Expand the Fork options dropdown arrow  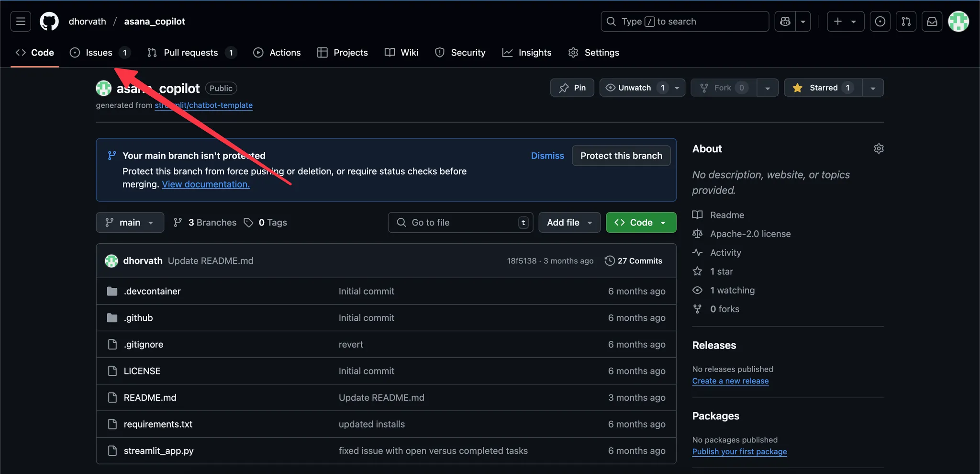tap(768, 88)
